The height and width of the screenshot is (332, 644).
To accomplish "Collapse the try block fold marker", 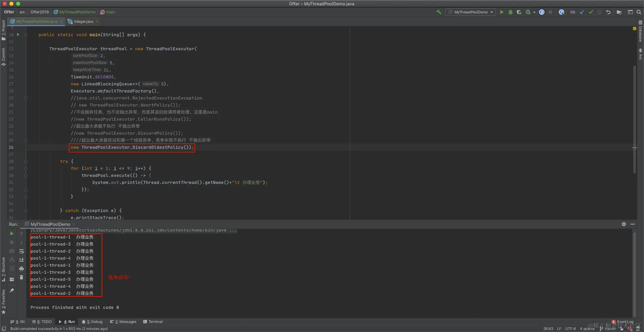I will click(x=26, y=161).
